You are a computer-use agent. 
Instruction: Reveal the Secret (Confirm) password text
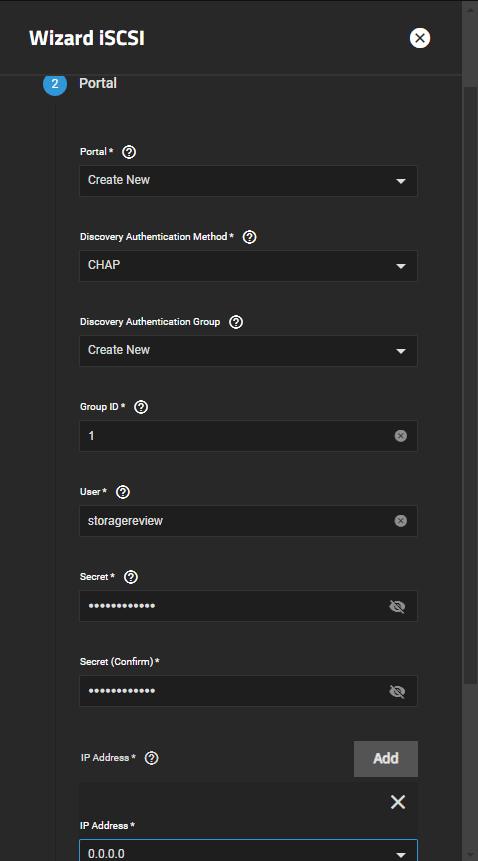(397, 691)
